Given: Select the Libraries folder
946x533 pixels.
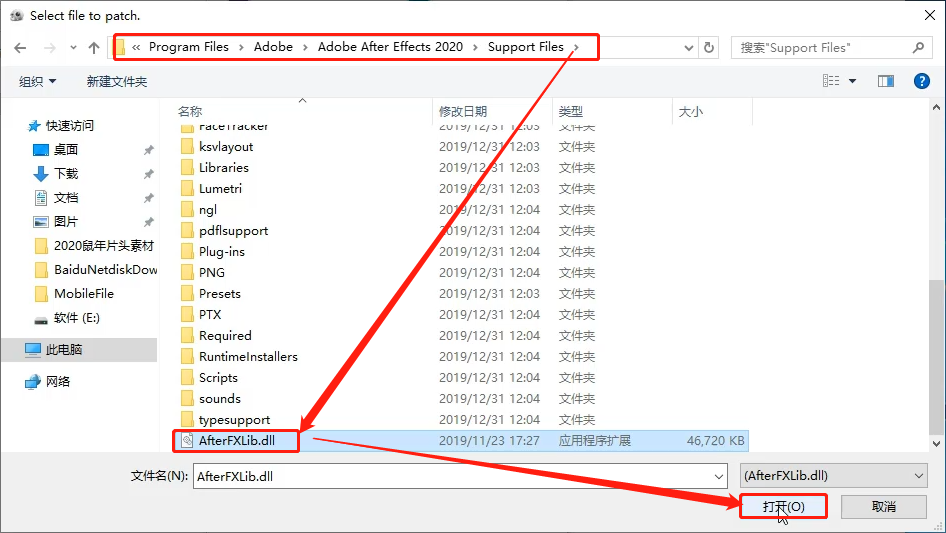Looking at the screenshot, I should [x=224, y=168].
